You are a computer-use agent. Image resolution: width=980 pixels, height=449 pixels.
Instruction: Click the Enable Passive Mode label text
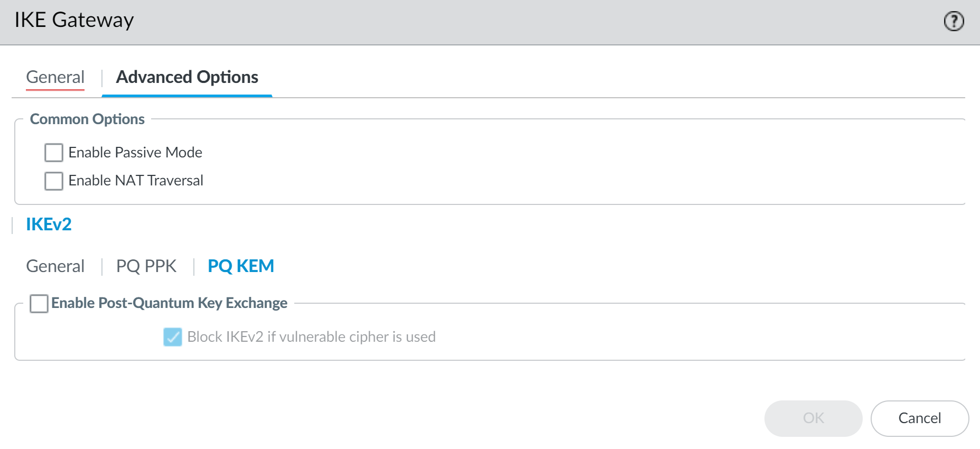coord(135,153)
